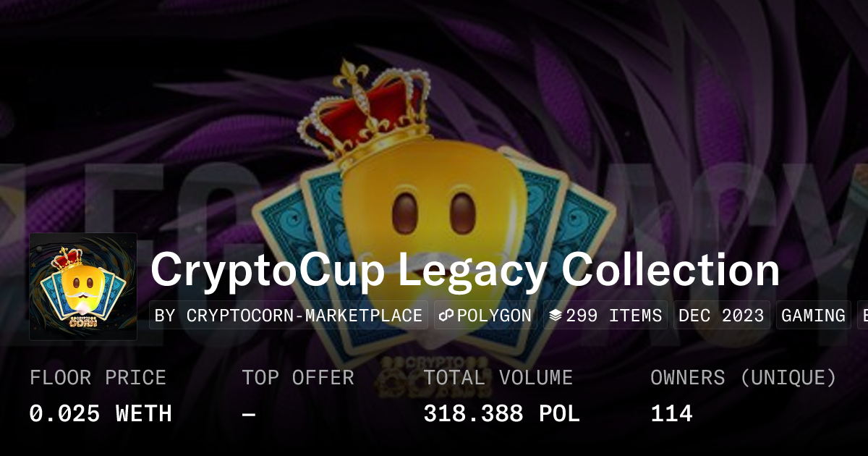Click the OWNERS (UNIQUE) label
868x456 pixels.
[x=744, y=378]
